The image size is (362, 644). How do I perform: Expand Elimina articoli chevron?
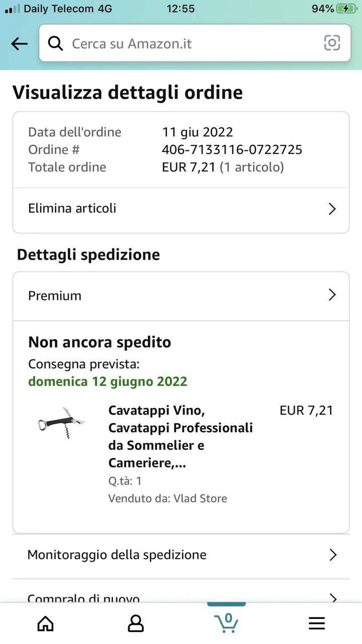click(332, 209)
